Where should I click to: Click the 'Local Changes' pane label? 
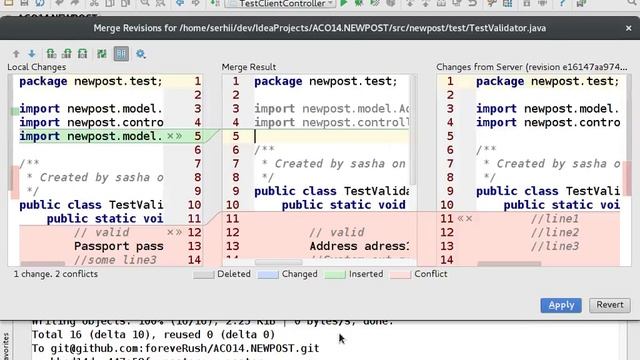37,67
